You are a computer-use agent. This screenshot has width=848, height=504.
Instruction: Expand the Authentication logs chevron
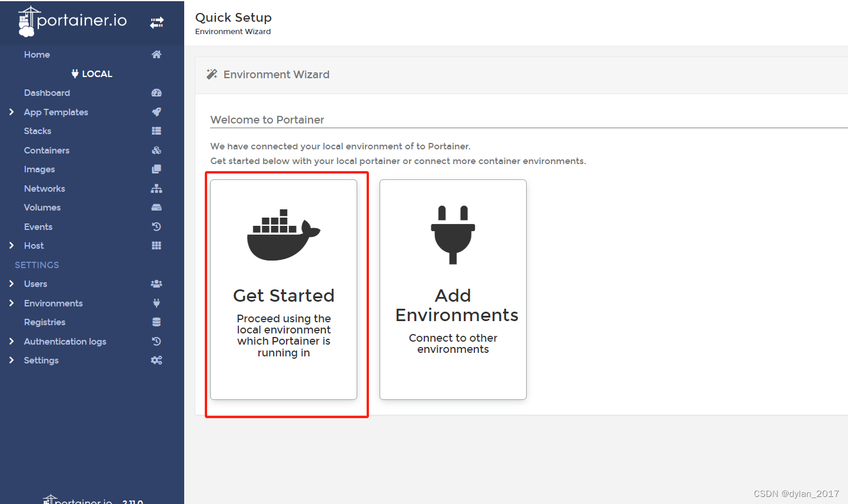[x=11, y=341]
